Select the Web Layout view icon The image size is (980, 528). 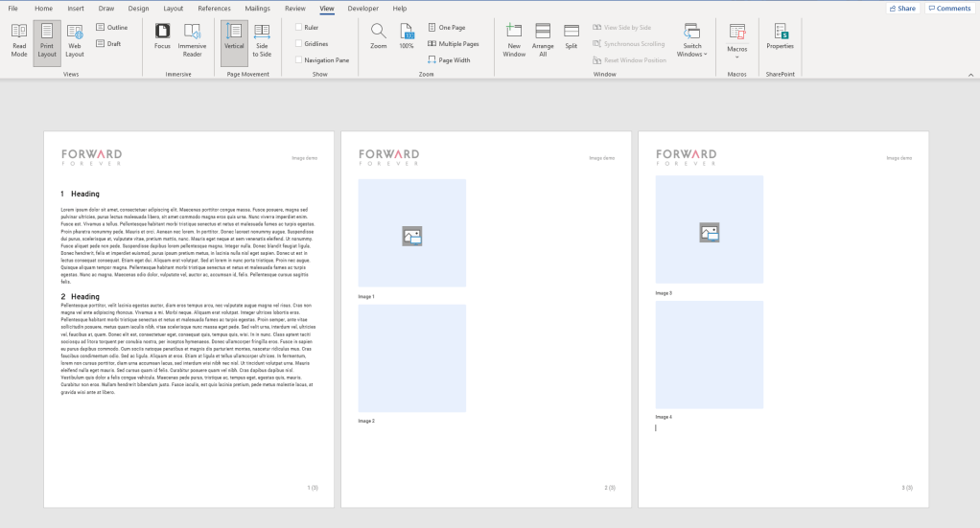(75, 40)
